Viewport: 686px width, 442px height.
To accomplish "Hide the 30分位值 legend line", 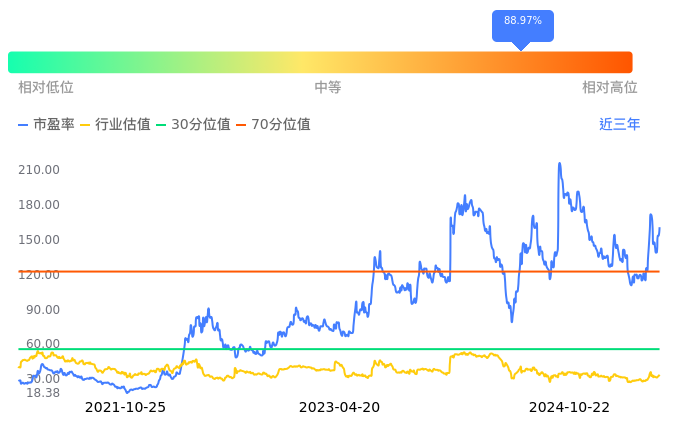I will tap(193, 125).
